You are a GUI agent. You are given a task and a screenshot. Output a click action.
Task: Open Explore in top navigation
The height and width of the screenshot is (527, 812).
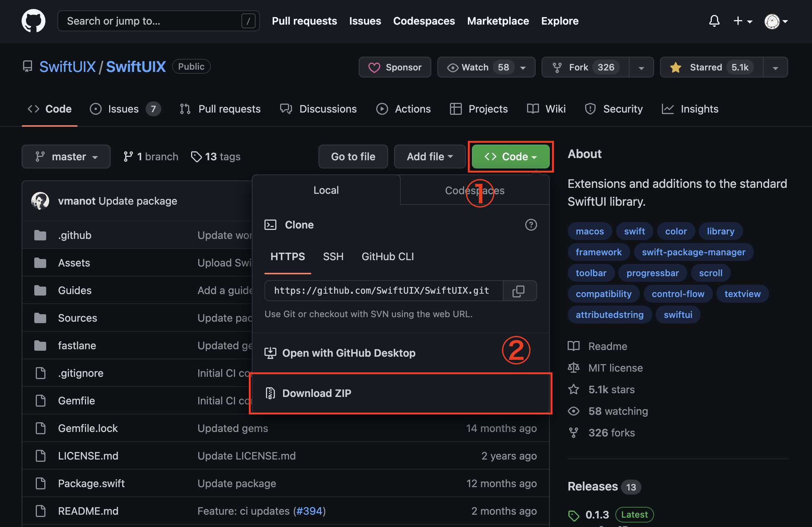tap(560, 21)
